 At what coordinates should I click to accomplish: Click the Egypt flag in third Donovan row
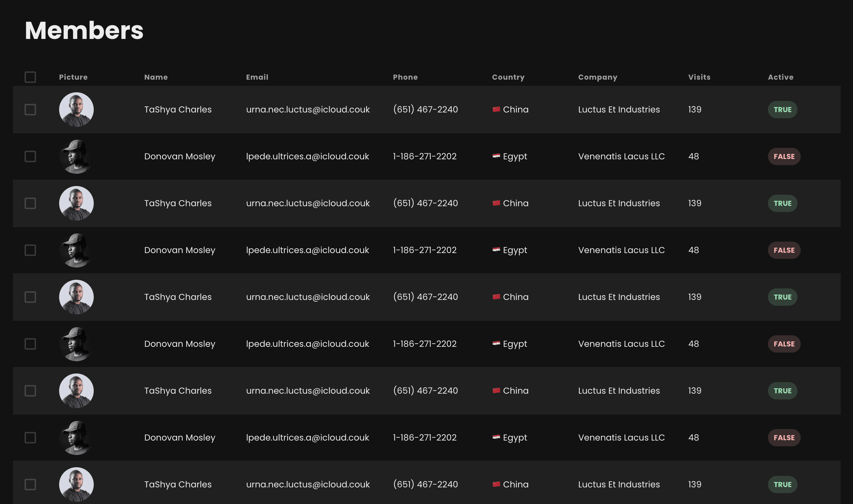click(x=496, y=344)
